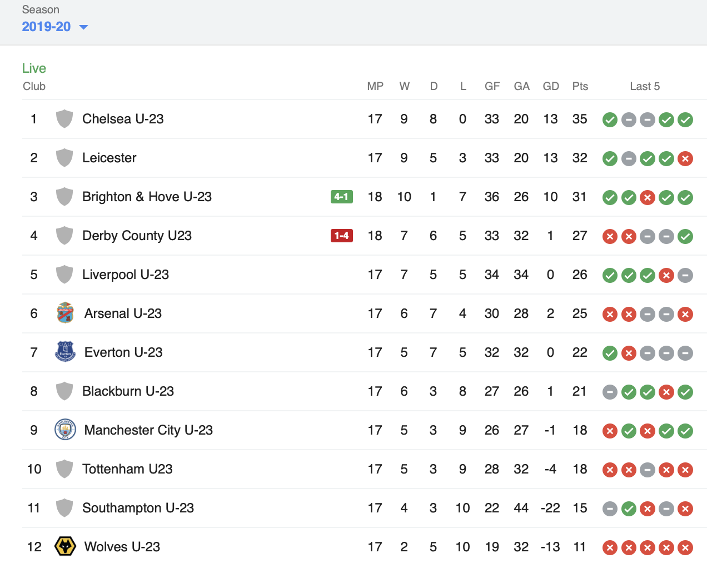Click the Arsenal U-23 club crest
Image resolution: width=707 pixels, height=588 pixels.
pos(65,313)
